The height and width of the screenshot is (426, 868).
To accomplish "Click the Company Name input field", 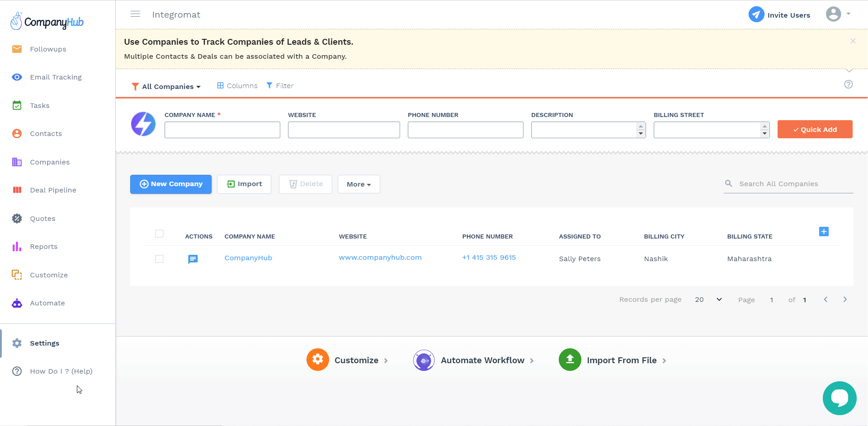I will click(222, 130).
